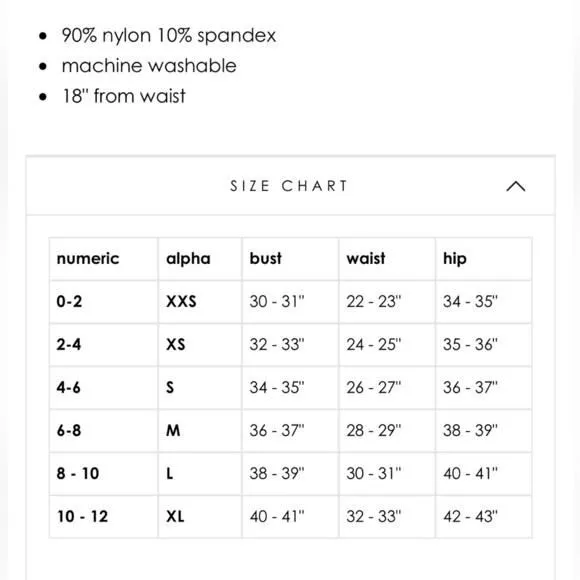Click the SIZE CHART header title

click(x=289, y=186)
